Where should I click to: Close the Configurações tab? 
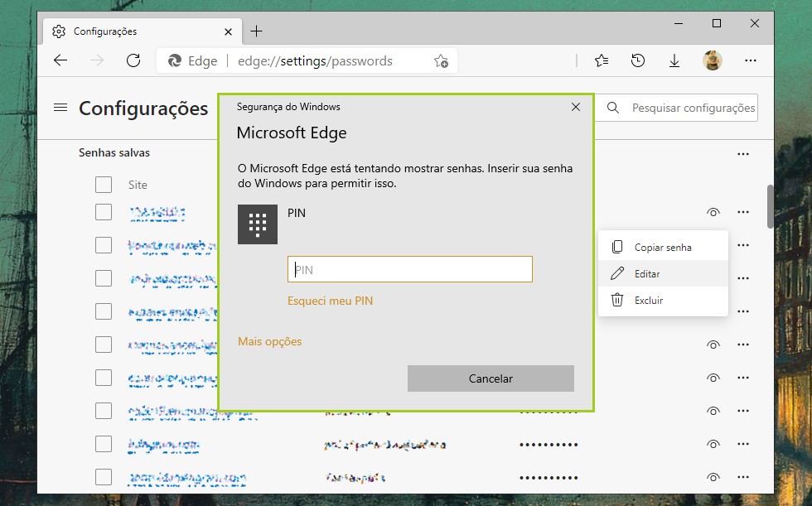click(229, 31)
